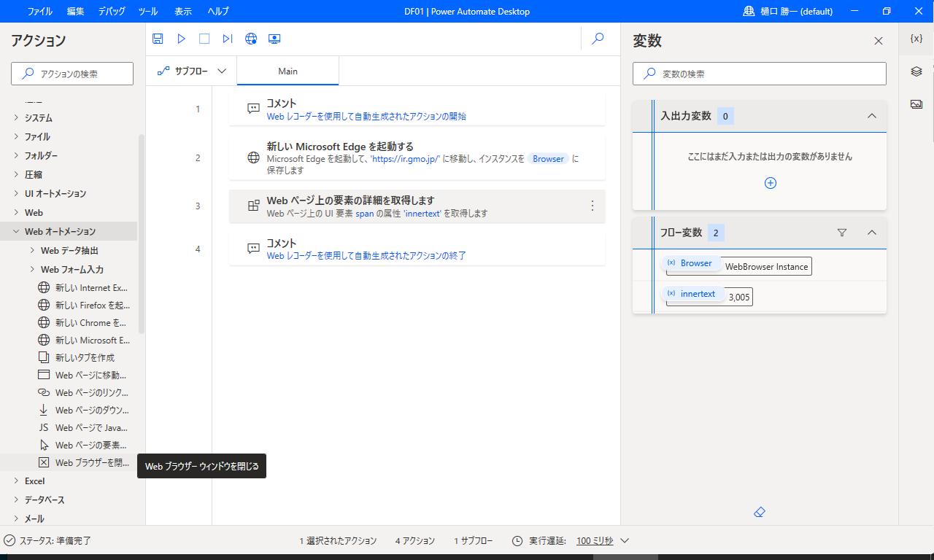This screenshot has height=560, width=934.
Task: Open the Images pane icon
Action: pos(916,104)
